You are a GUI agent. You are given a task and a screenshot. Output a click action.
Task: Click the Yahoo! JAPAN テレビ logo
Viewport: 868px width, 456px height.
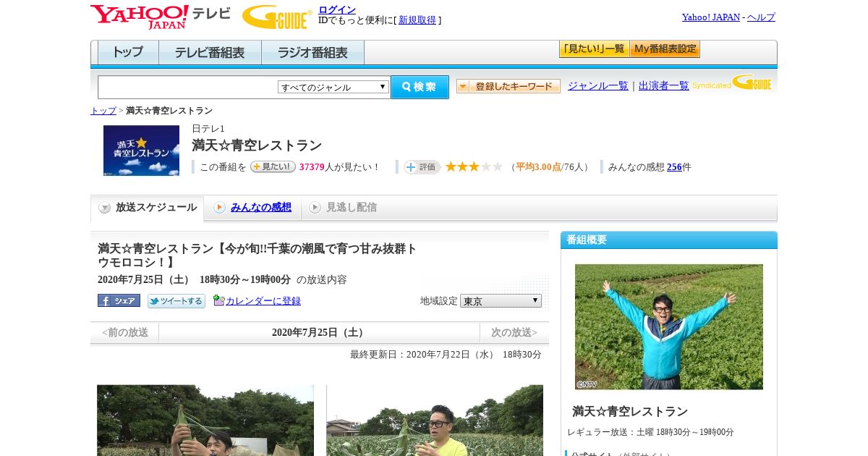161,17
